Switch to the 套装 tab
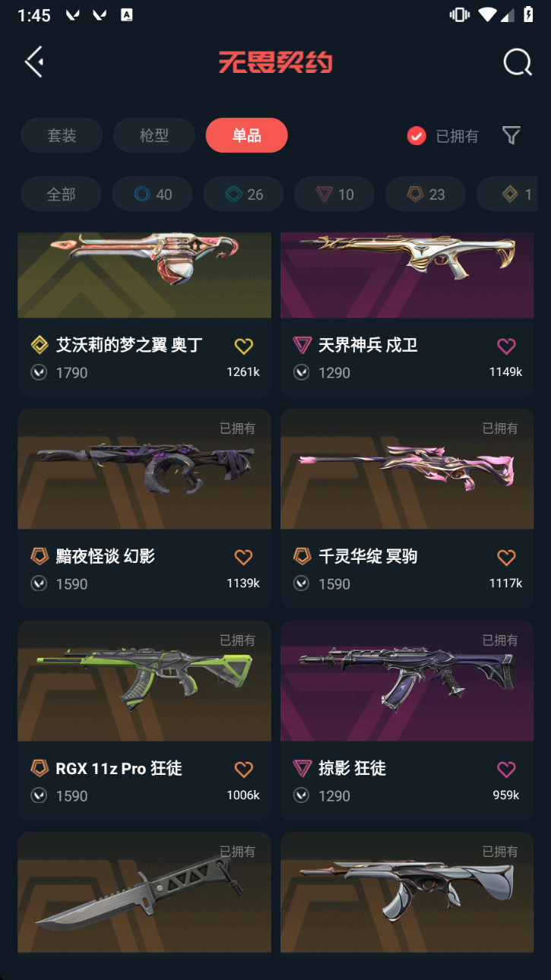Image resolution: width=551 pixels, height=980 pixels. [62, 135]
